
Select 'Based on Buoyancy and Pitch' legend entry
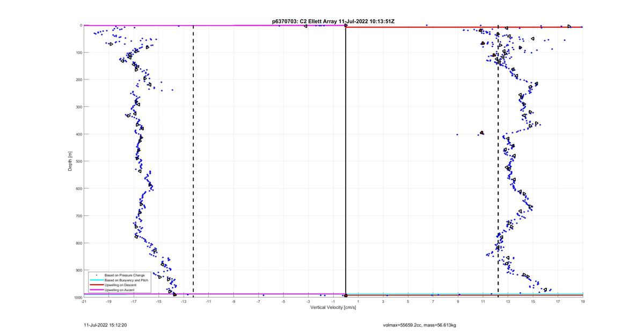[x=126, y=280]
